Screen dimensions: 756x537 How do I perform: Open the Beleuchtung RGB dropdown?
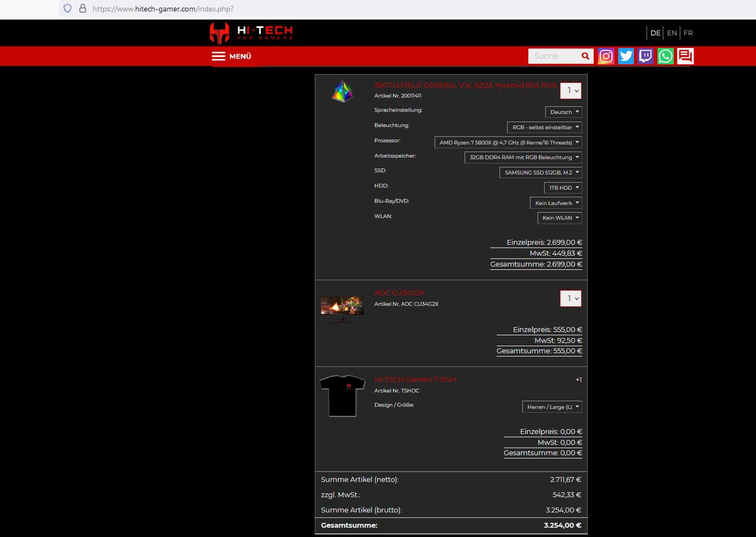pyautogui.click(x=544, y=127)
